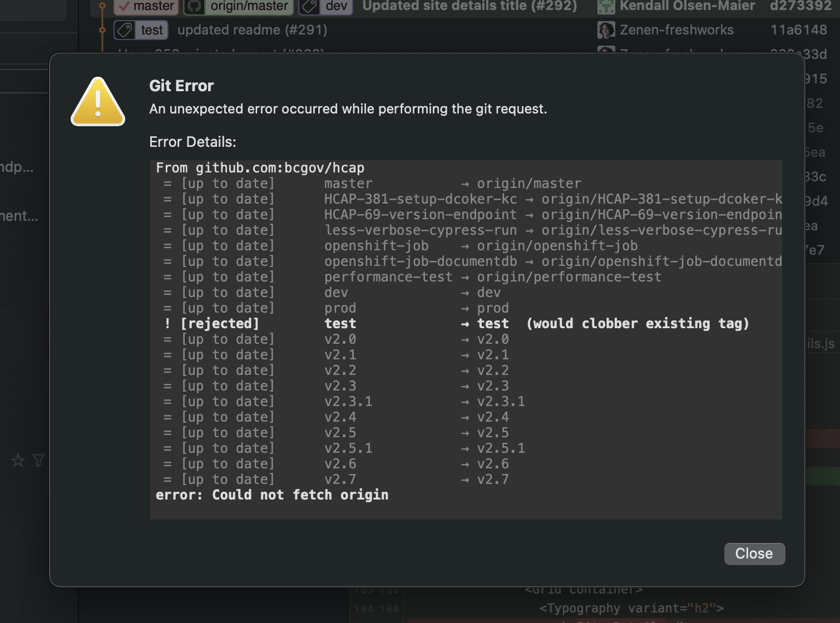This screenshot has width=840, height=623.
Task: Click the Zenen-freshworks avatar beside 11a6148
Action: click(606, 30)
